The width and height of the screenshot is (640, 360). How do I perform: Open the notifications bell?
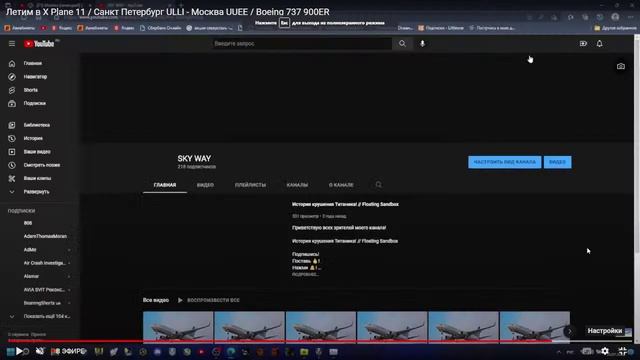pos(600,44)
